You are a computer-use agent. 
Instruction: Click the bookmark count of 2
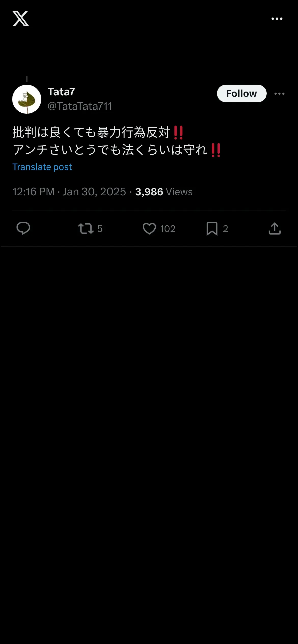[x=225, y=229]
